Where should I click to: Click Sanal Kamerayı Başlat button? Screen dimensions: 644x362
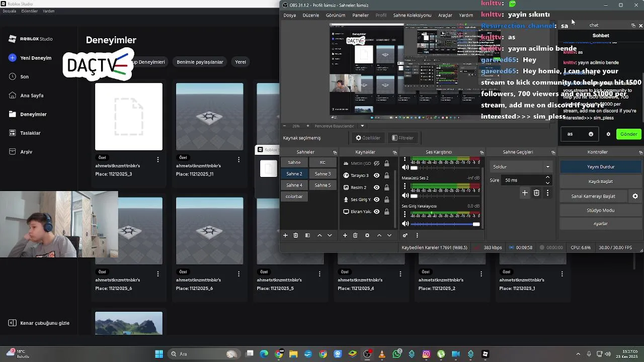coord(593,196)
